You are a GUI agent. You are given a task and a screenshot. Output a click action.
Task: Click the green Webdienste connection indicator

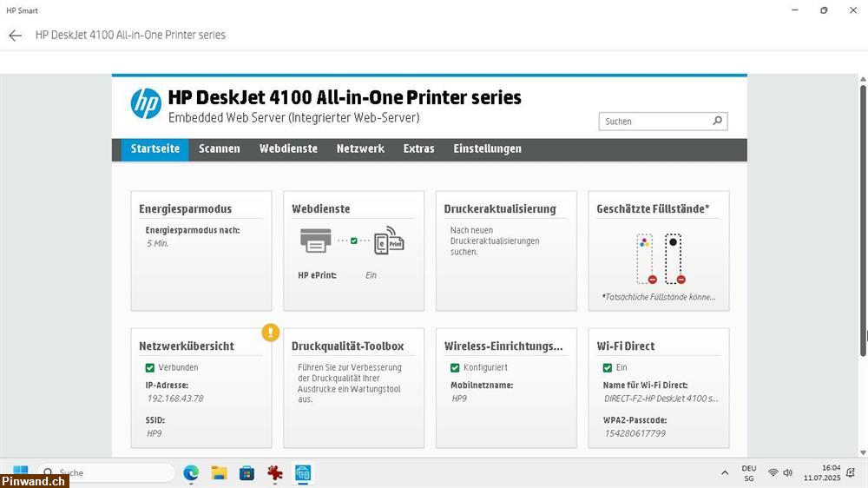pos(354,241)
